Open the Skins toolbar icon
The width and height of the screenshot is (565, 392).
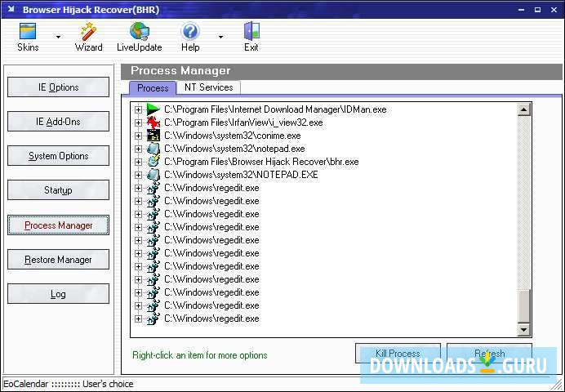coord(28,31)
